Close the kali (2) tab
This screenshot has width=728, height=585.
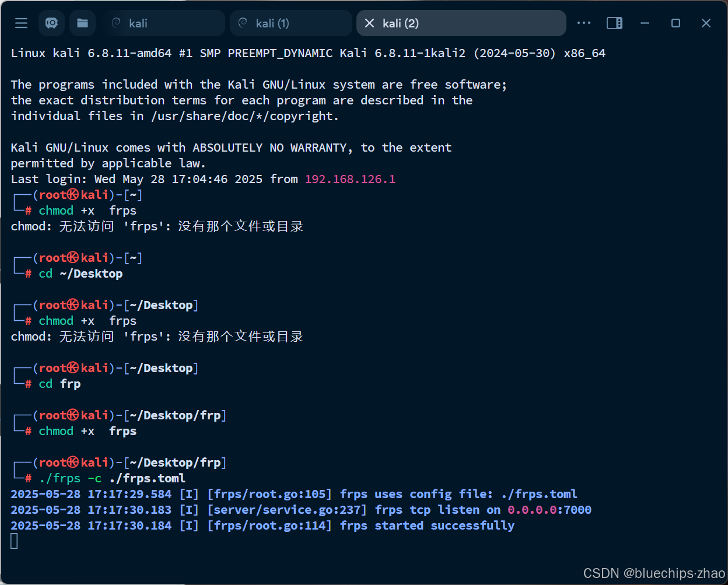coord(369,23)
